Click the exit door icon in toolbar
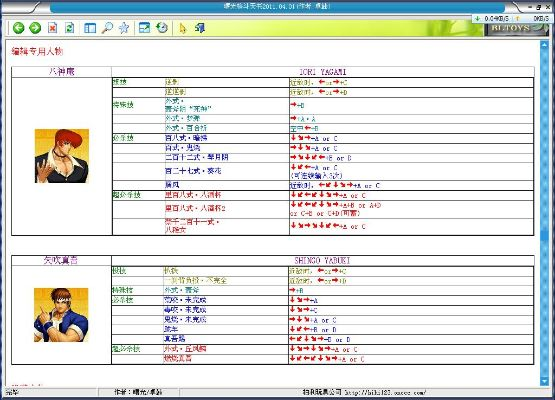Viewport: 555px width, 400px height. pos(200,28)
